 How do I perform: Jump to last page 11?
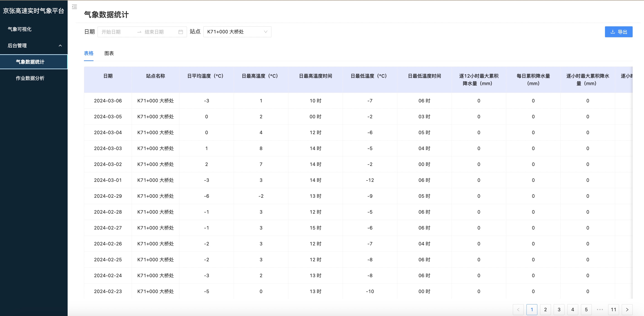[614, 309]
